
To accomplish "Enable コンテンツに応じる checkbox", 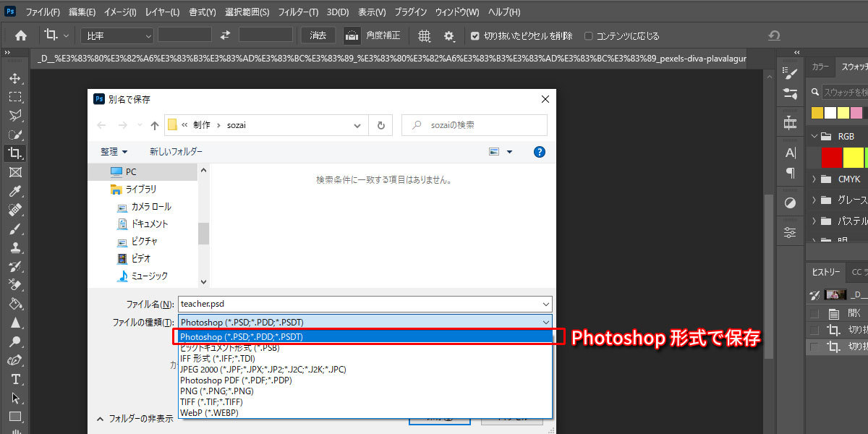I will [588, 35].
